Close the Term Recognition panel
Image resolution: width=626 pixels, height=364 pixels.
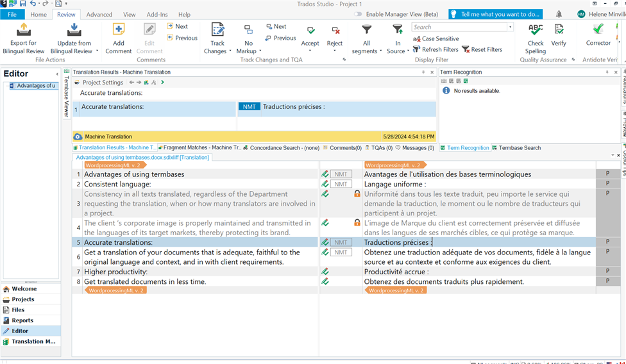pos(615,72)
